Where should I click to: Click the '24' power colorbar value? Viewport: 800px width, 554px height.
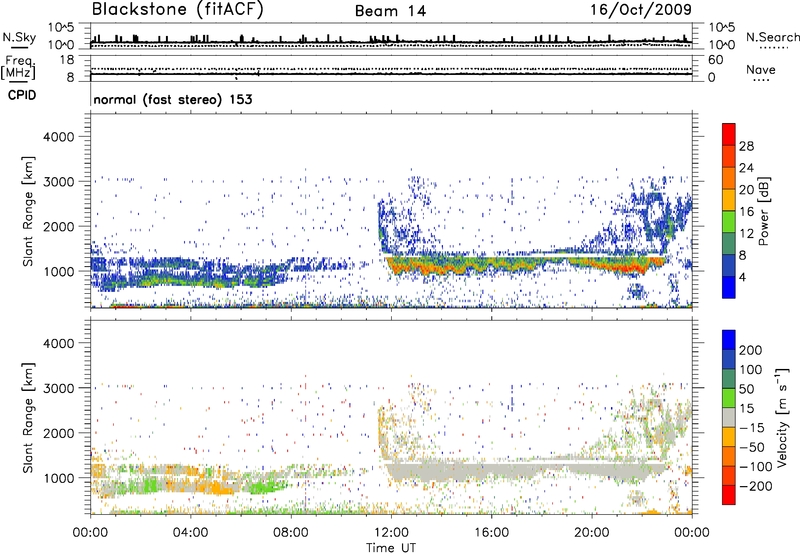[746, 168]
